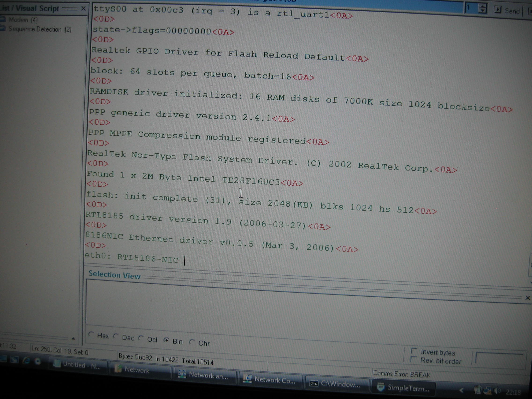Image resolution: width=532 pixels, height=399 pixels.
Task: Open the Sequence Detection (2) folder
Action: 36,29
